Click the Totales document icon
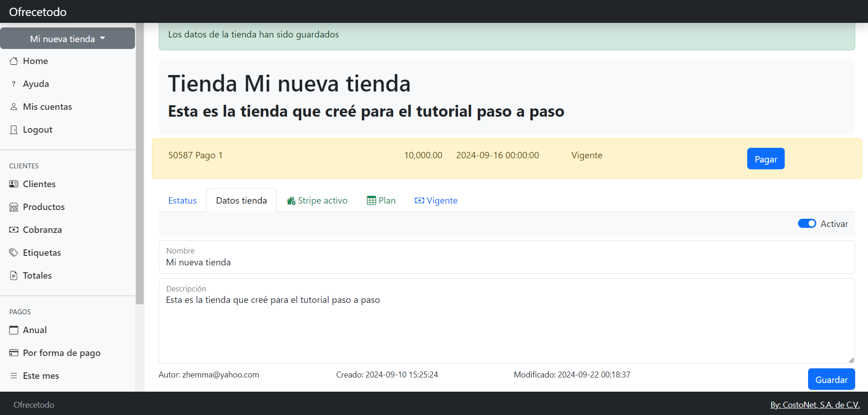The height and width of the screenshot is (415, 868). tap(14, 275)
